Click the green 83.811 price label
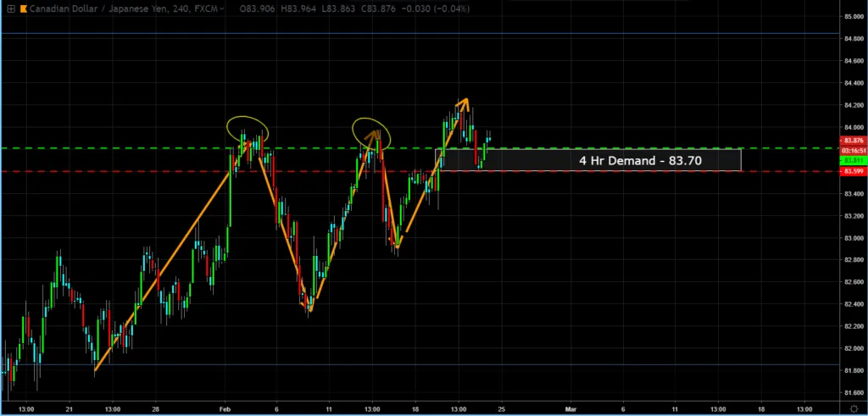The height and width of the screenshot is (416, 868). pyautogui.click(x=853, y=160)
